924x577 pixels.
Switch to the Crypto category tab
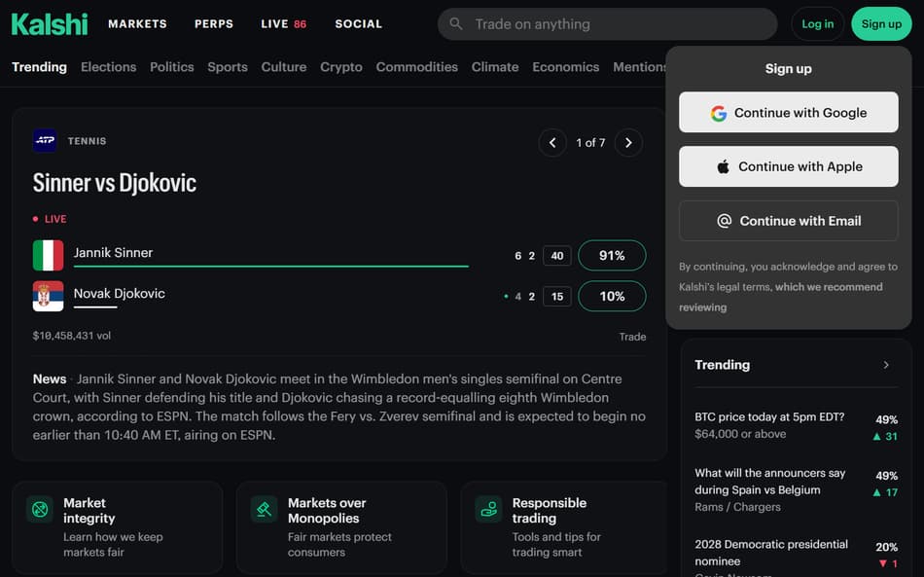click(x=341, y=67)
